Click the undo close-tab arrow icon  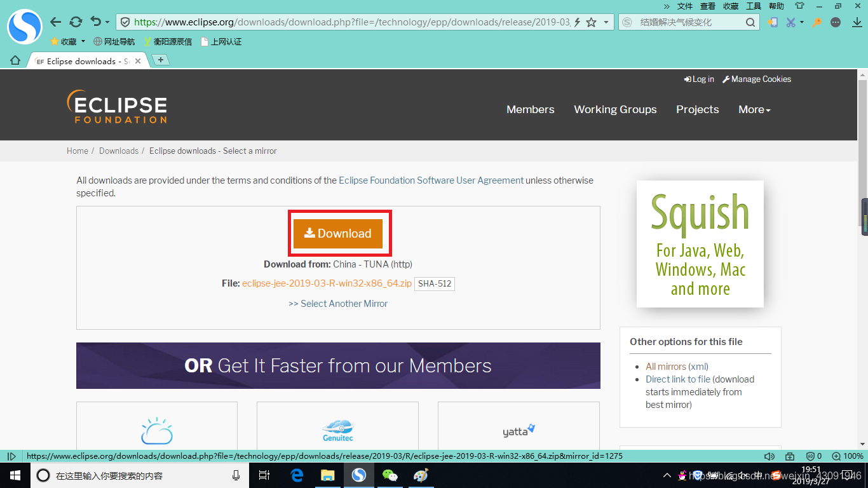(95, 22)
